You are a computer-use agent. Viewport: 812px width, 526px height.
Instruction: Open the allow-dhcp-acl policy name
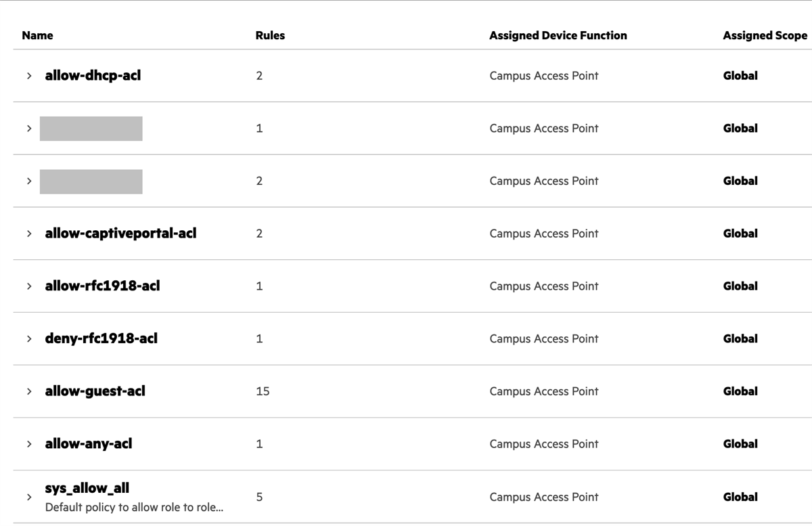click(93, 75)
